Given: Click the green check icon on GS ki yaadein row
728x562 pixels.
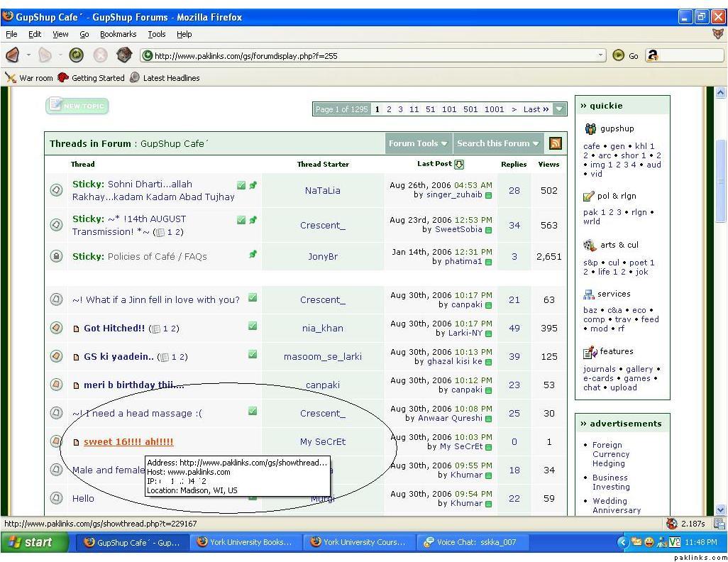Looking at the screenshot, I should coord(253,355).
